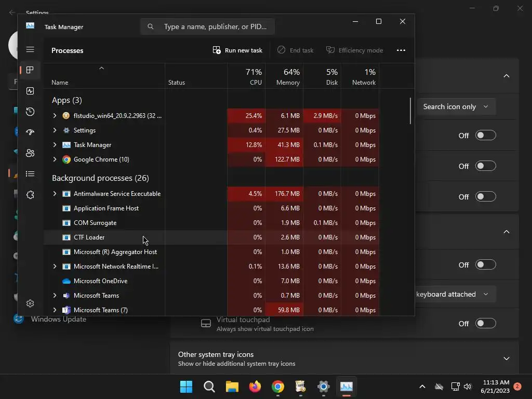Select the Processes page icon in sidebar

click(30, 70)
